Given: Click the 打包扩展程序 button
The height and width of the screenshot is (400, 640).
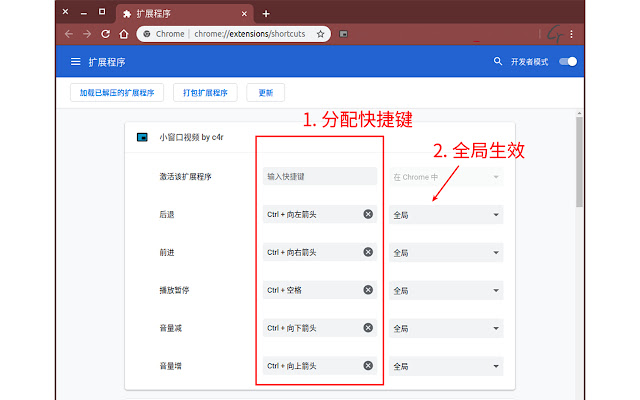Looking at the screenshot, I should (x=205, y=93).
